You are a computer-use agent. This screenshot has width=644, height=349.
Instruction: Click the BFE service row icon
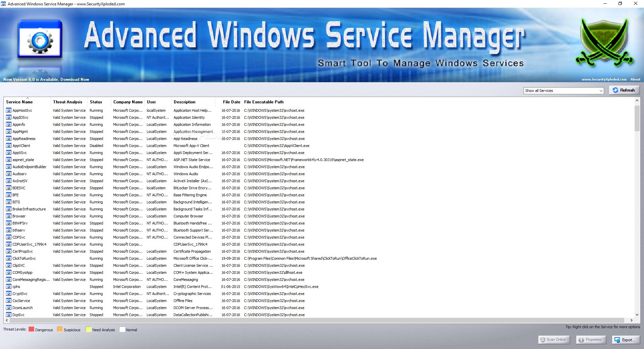[9, 195]
